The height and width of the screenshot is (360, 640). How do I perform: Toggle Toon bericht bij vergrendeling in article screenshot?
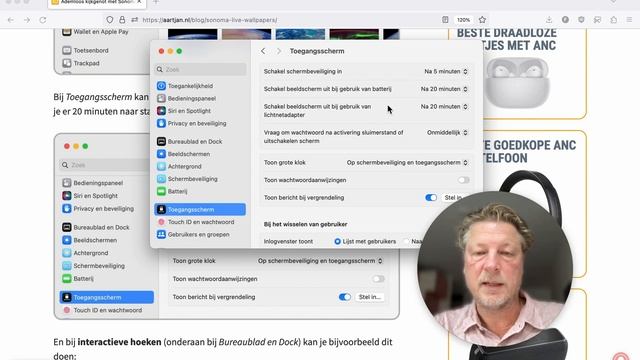point(344,297)
